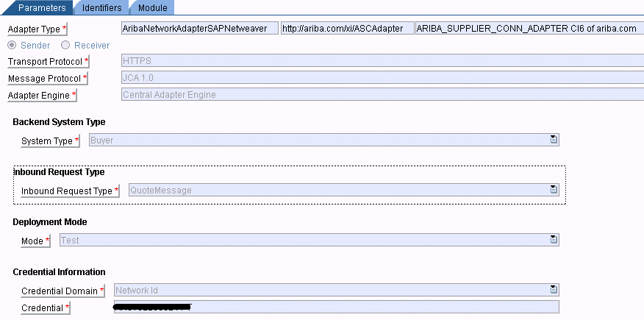Click the Message Protocol label

48,79
